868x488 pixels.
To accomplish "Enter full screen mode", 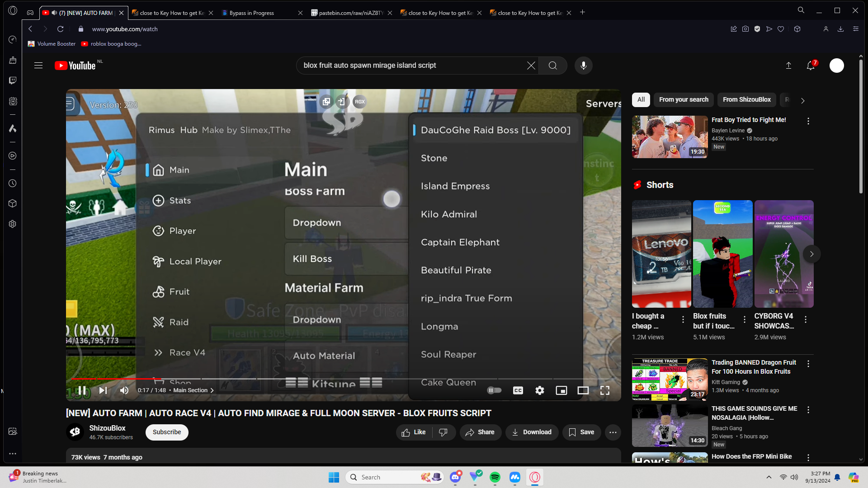I will 605,390.
